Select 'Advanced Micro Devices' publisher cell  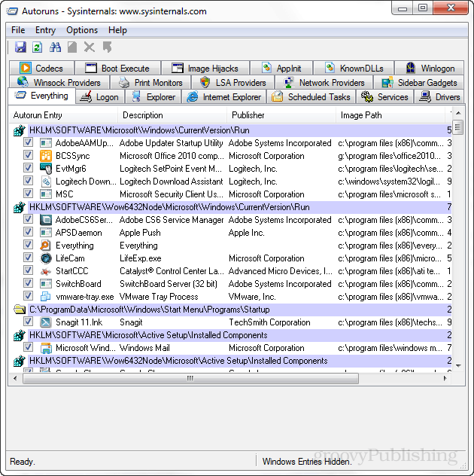click(x=281, y=271)
